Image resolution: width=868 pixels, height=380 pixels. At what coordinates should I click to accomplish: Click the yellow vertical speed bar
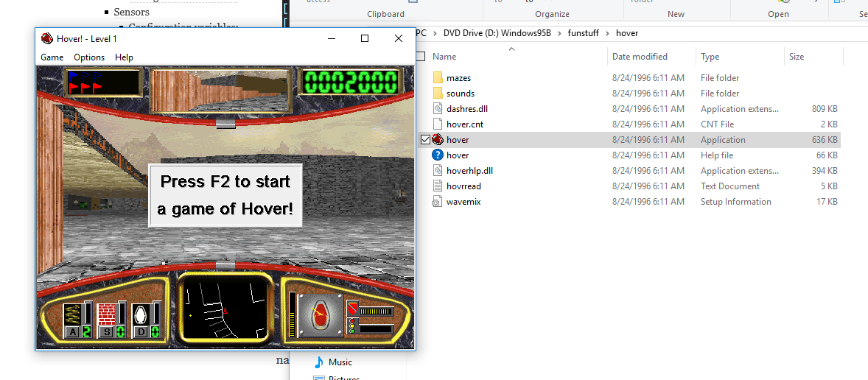coord(292,314)
